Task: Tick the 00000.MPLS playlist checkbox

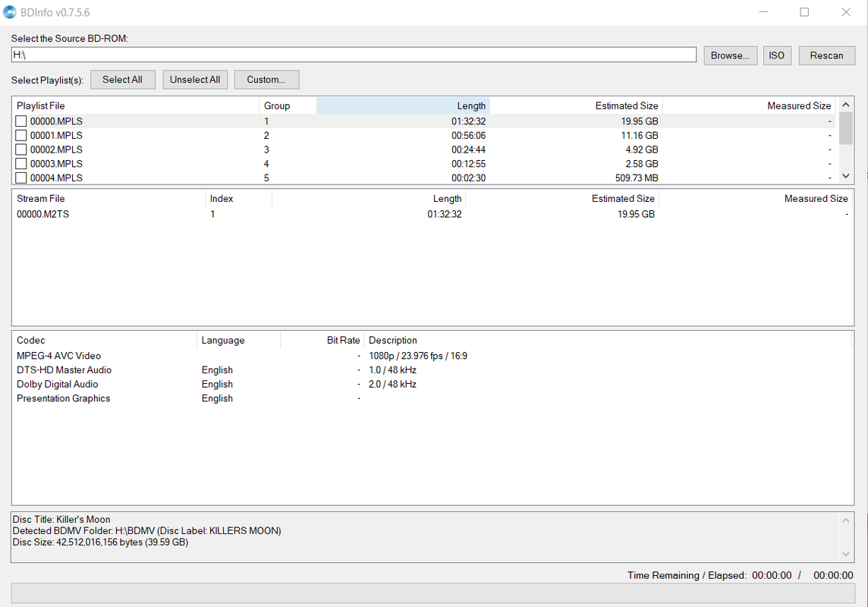Action: pos(21,121)
